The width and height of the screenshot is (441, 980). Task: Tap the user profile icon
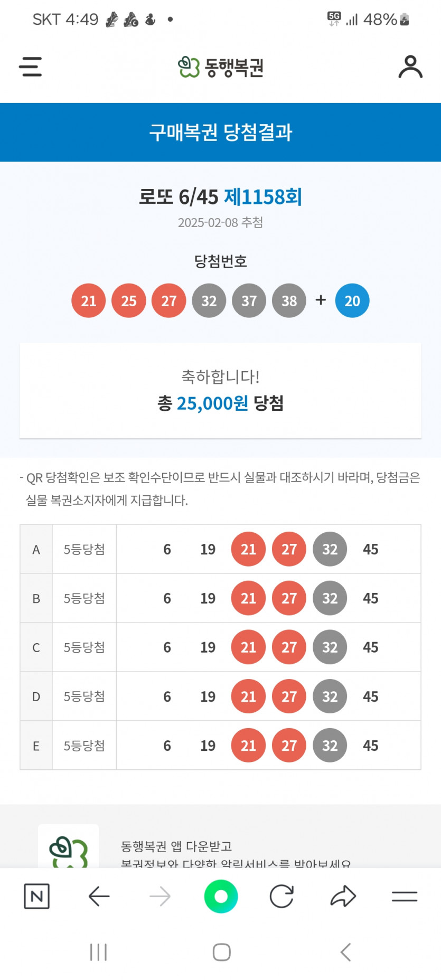[x=410, y=67]
